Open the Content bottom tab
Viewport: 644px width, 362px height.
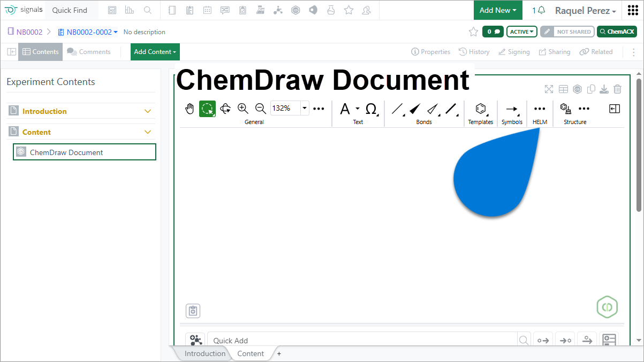point(251,353)
